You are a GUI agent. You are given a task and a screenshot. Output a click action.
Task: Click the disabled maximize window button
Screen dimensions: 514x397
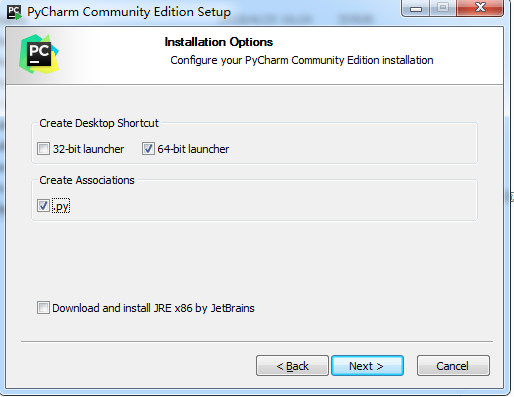click(x=443, y=8)
